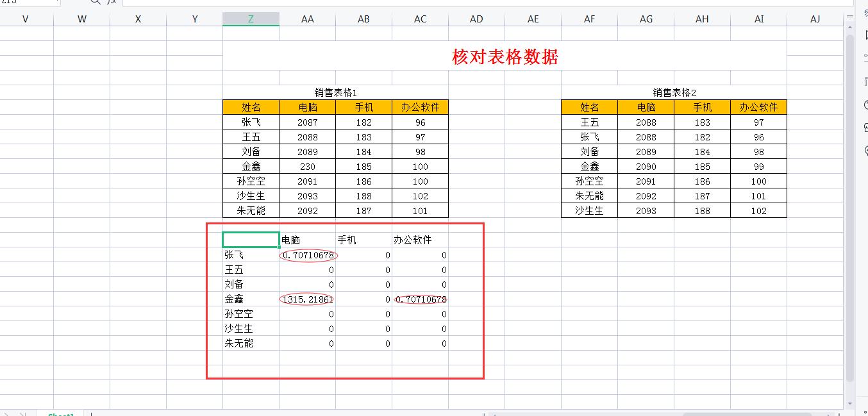Click the red title 核对表格数据

pyautogui.click(x=505, y=56)
